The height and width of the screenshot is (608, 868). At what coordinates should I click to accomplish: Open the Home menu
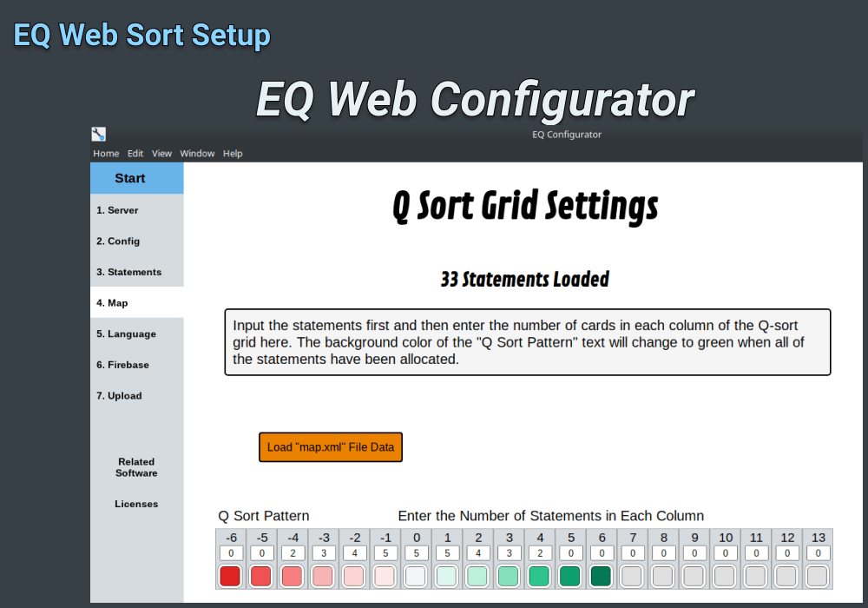point(106,154)
